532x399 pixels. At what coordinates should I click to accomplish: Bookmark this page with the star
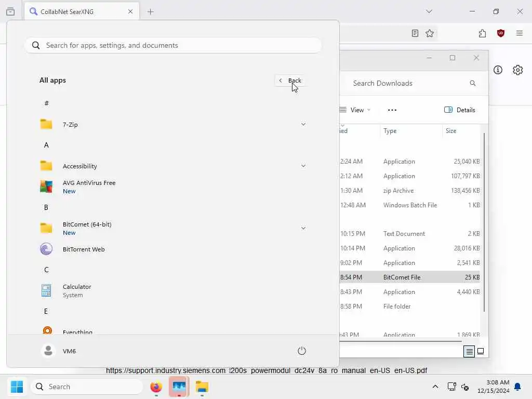click(x=430, y=33)
